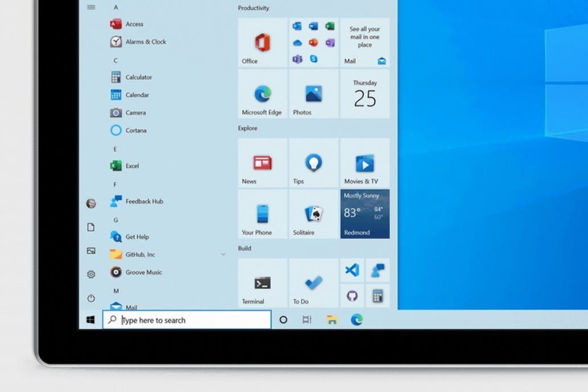Expand the GitHub, Inc folder

[223, 255]
